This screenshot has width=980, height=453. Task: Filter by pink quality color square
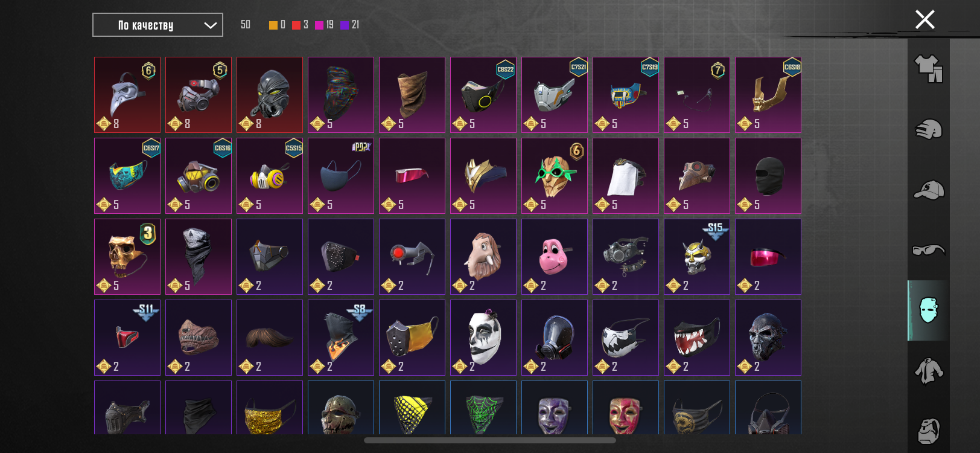point(319,25)
